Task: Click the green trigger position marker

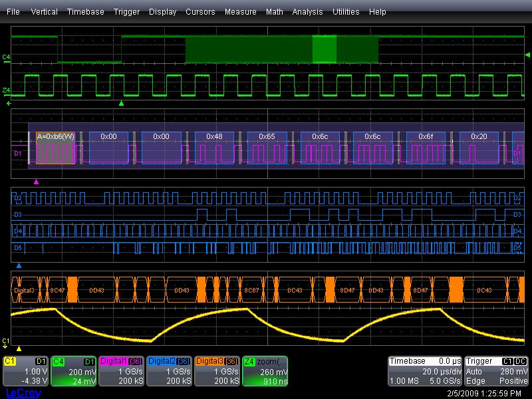Action: (120, 103)
